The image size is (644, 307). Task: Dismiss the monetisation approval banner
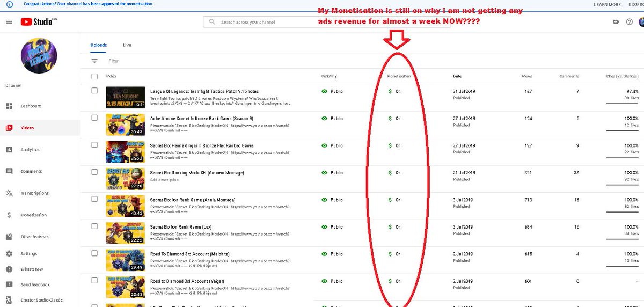(636, 4)
